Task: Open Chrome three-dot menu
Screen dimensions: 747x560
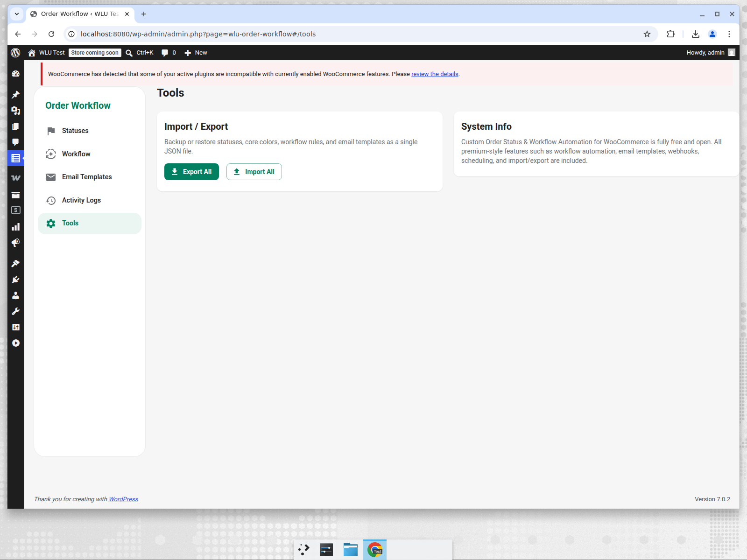Action: (x=729, y=34)
